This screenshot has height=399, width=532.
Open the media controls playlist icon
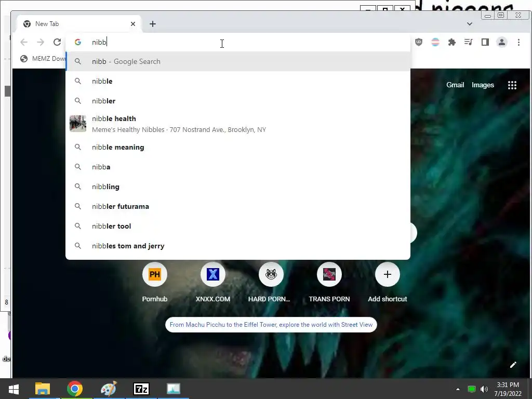click(x=469, y=42)
